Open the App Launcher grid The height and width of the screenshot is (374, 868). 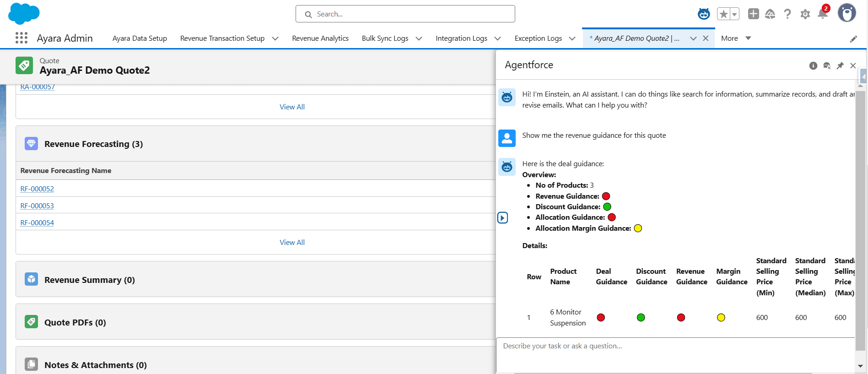[x=22, y=38]
